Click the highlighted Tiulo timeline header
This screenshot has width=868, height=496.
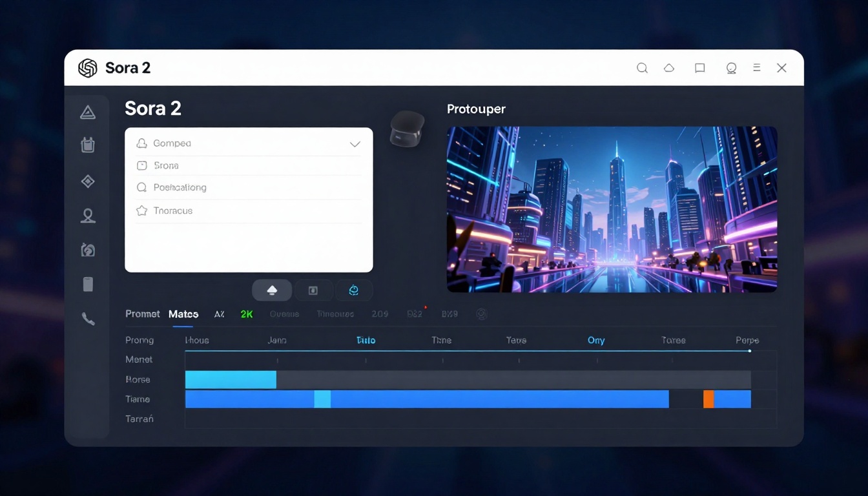[366, 340]
